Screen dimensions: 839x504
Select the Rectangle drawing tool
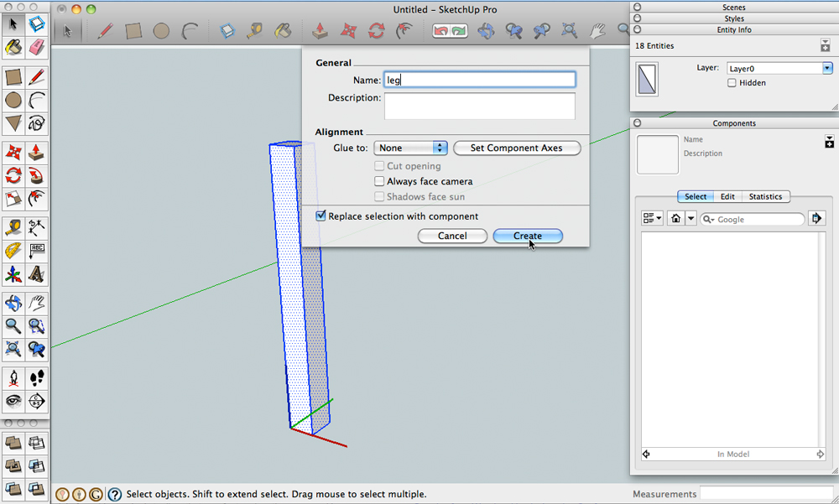(x=13, y=77)
